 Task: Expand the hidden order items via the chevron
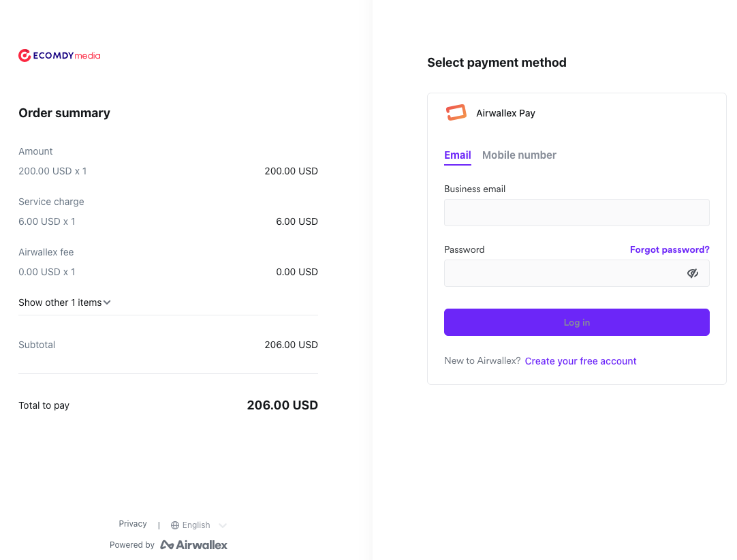coord(107,302)
